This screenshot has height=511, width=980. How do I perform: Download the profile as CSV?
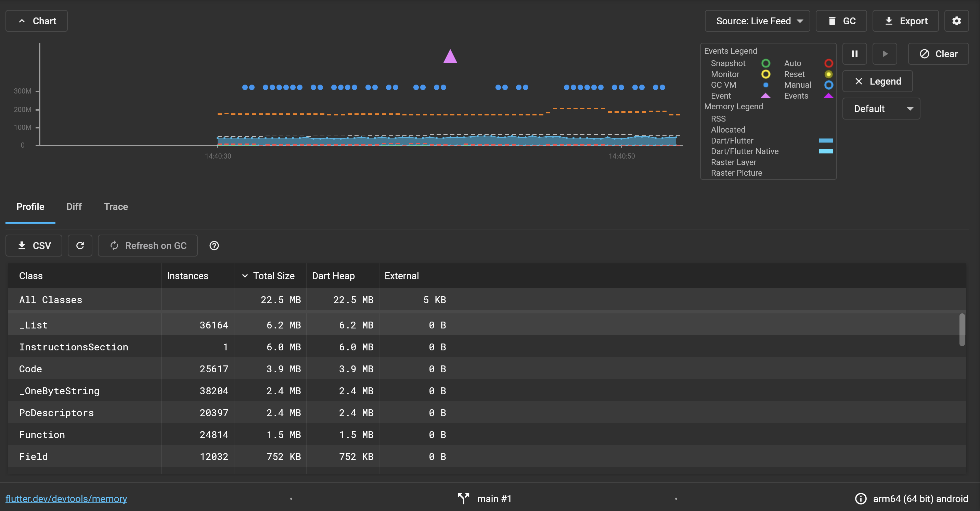coord(34,246)
